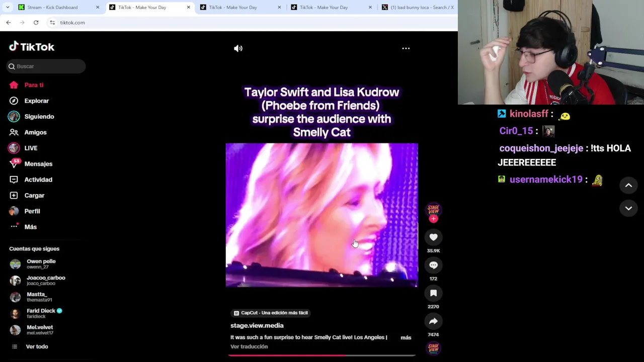Image resolution: width=644 pixels, height=362 pixels.
Task: Close the Kick Dashboard tab
Action: (98, 7)
